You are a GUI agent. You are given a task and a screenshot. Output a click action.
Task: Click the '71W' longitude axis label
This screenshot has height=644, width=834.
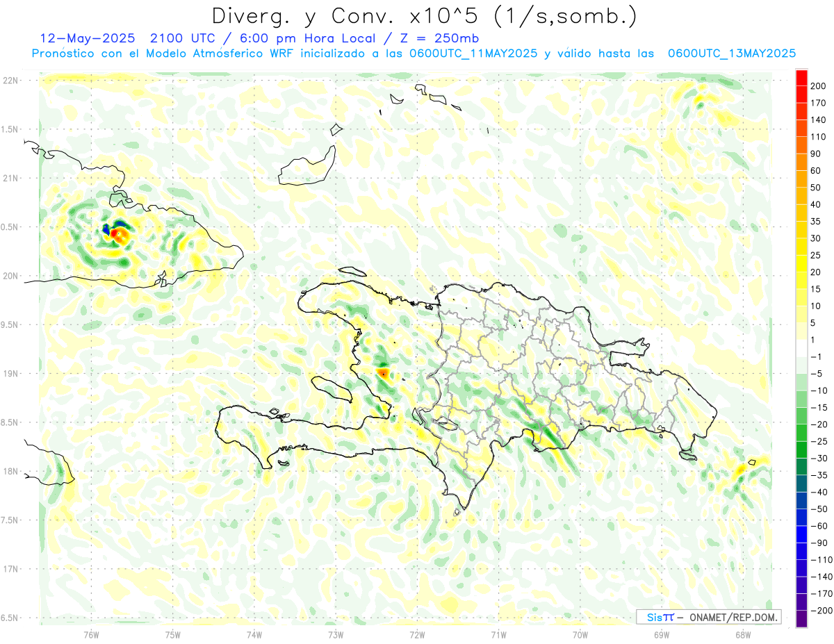(498, 634)
